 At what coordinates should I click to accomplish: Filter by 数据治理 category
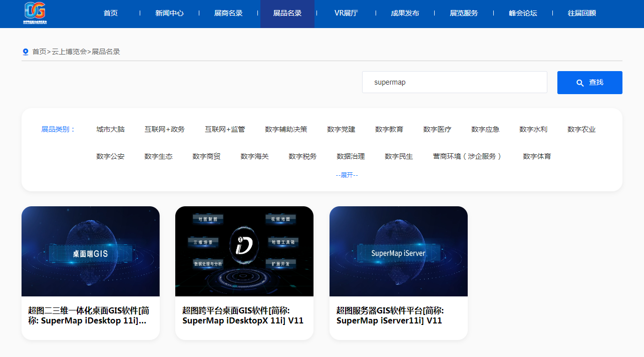(x=351, y=156)
